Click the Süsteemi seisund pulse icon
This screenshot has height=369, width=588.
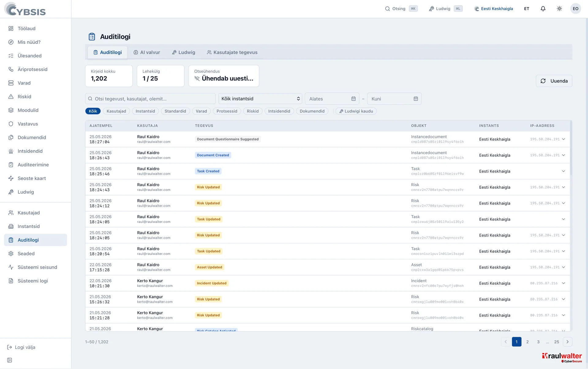coord(11,267)
